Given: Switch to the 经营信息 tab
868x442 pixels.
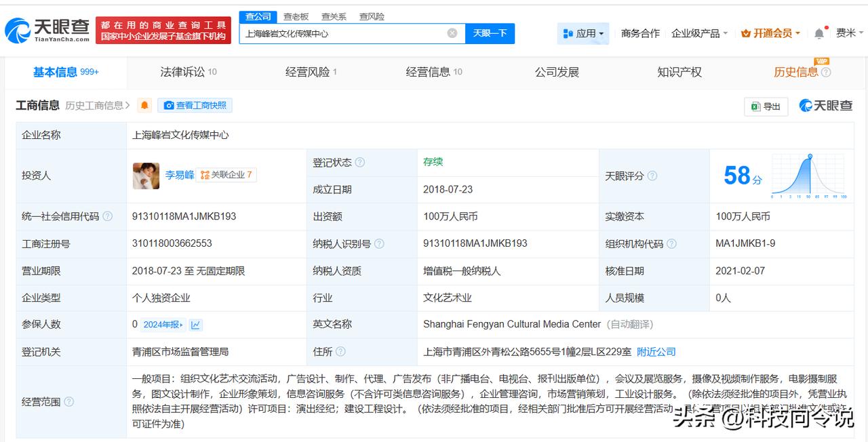Looking at the screenshot, I should 434,72.
